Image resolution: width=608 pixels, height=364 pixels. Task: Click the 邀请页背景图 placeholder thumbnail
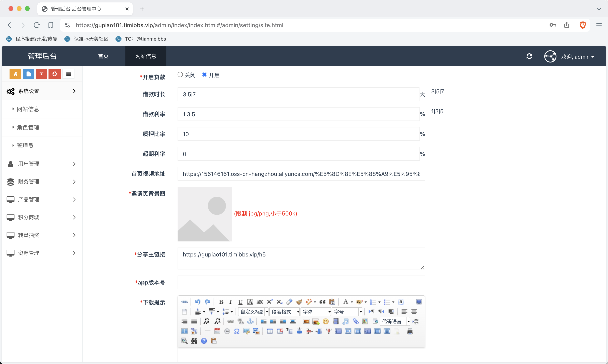205,214
